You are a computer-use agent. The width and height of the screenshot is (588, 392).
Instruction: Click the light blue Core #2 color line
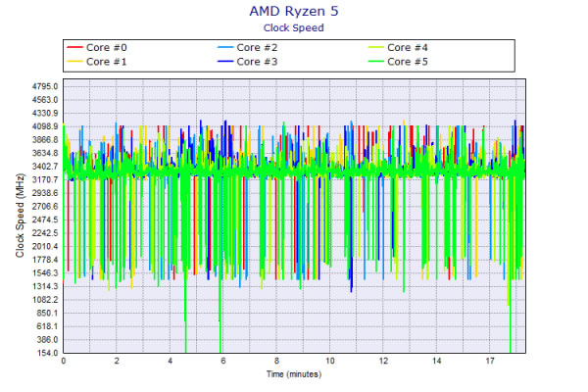(225, 48)
